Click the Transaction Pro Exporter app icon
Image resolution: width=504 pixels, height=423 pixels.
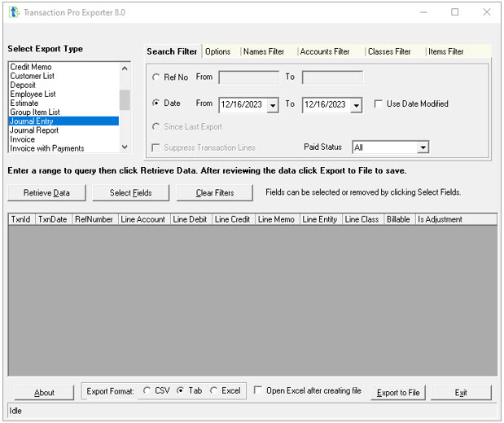[14, 12]
